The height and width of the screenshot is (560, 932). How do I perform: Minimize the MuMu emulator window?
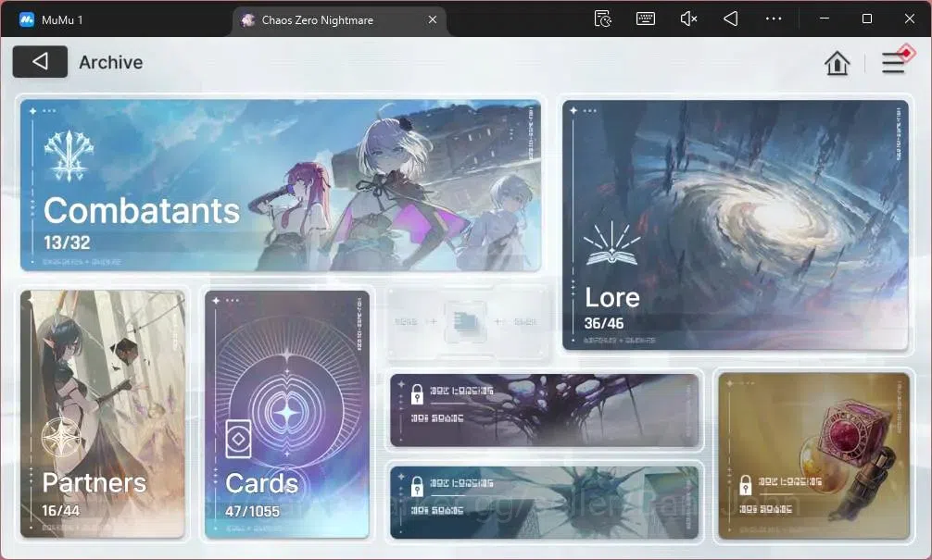coord(825,19)
